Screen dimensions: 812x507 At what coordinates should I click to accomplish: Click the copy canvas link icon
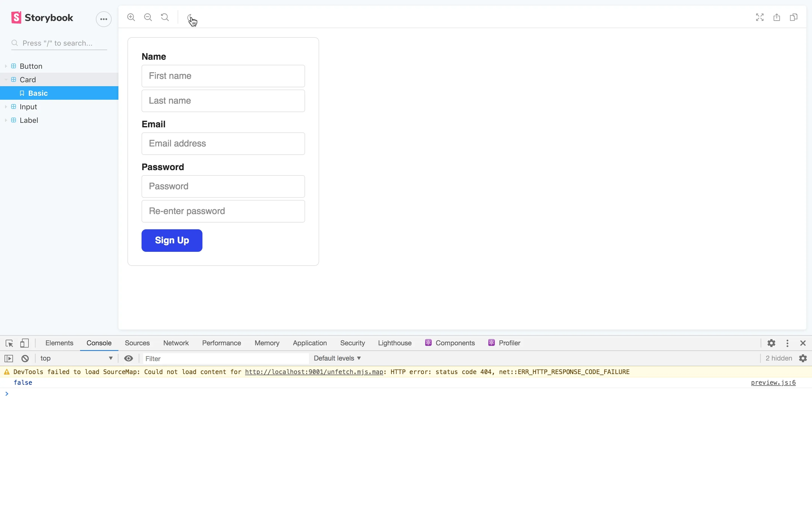(x=794, y=17)
